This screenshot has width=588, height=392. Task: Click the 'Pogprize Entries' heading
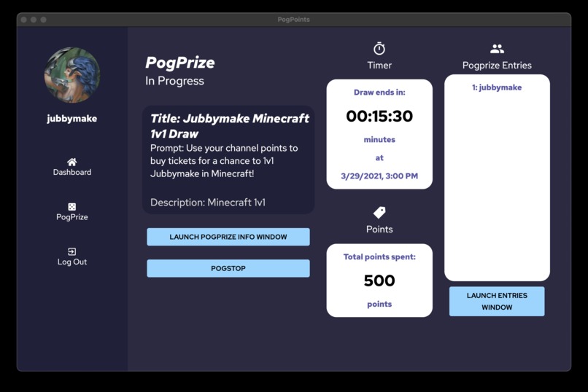[497, 66]
